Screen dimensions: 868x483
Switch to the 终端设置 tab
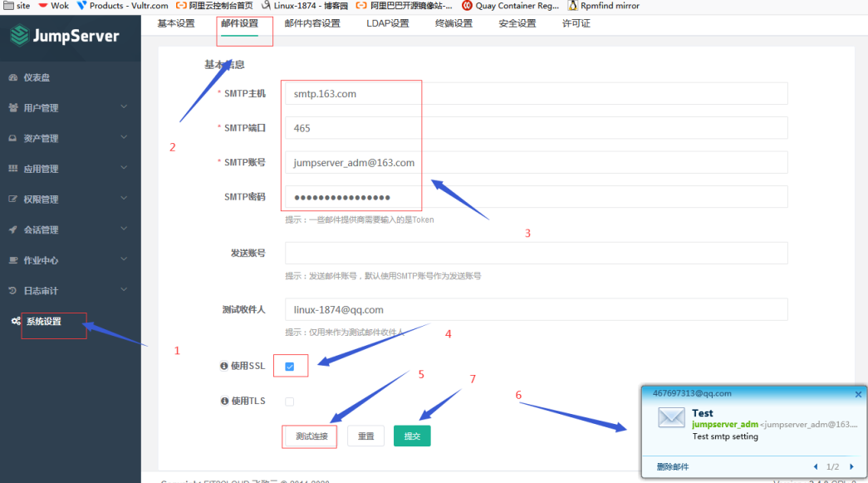(454, 23)
